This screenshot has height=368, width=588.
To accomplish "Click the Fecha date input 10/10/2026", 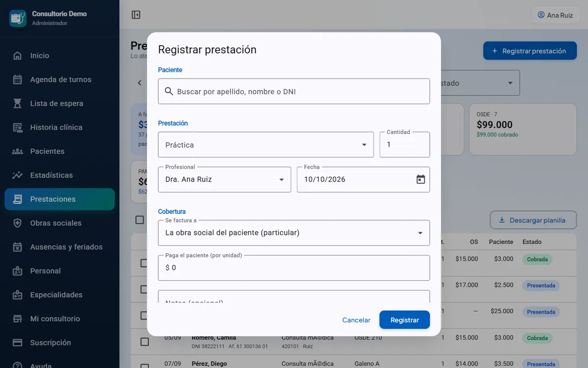I will coord(364,180).
